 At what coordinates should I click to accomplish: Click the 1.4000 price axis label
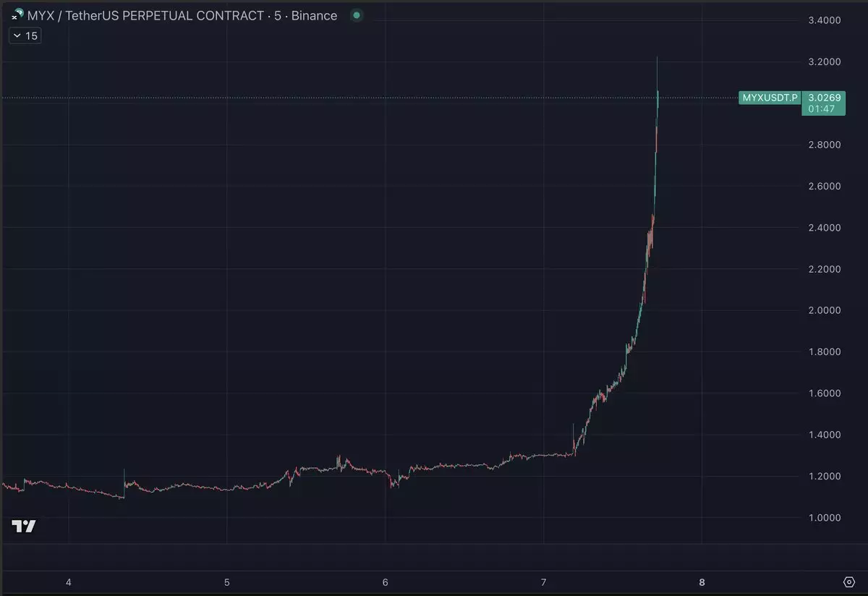[825, 435]
